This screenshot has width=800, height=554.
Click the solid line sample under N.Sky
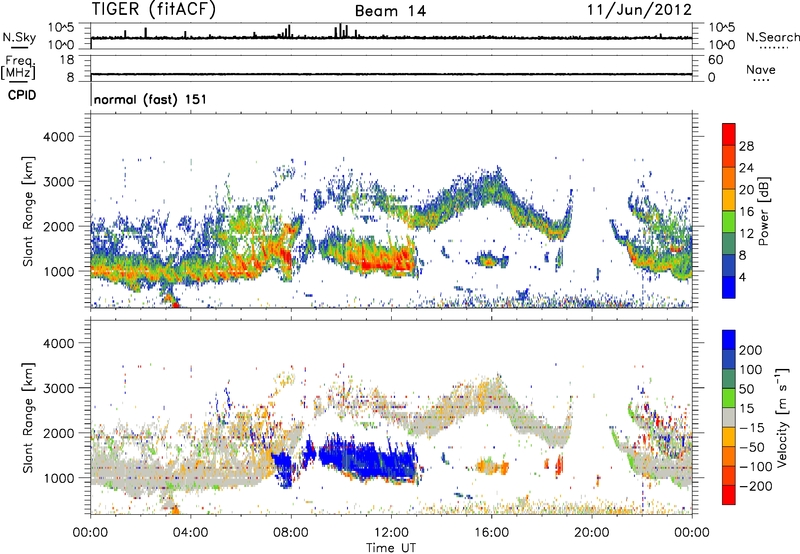(19, 47)
